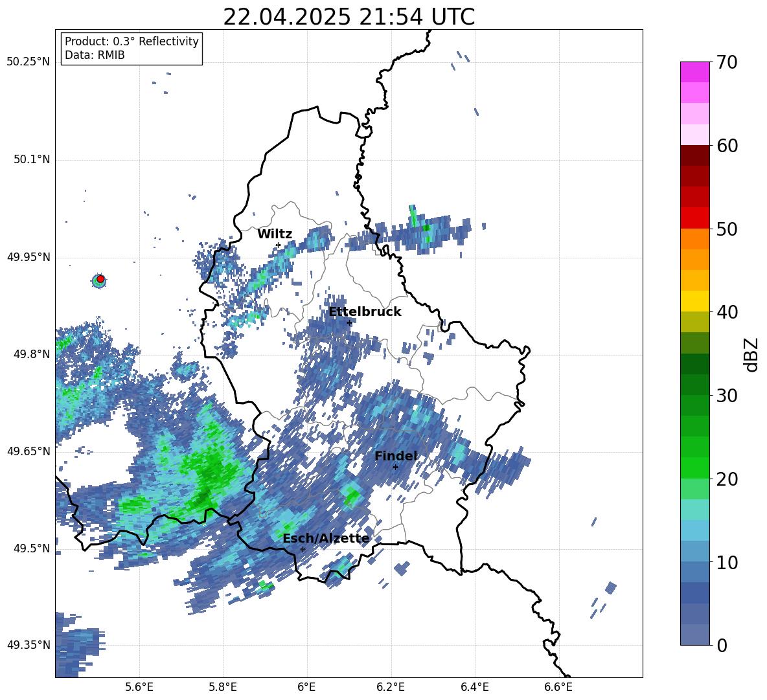Click the Ettelbruck city label
The image size is (767, 700).
[x=365, y=312]
